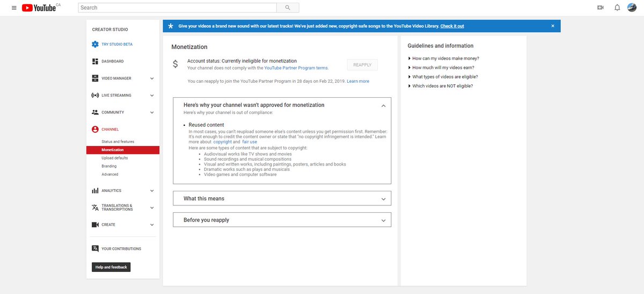Image resolution: width=644 pixels, height=294 pixels.
Task: Open YouTube Partner Program terms link
Action: click(296, 68)
